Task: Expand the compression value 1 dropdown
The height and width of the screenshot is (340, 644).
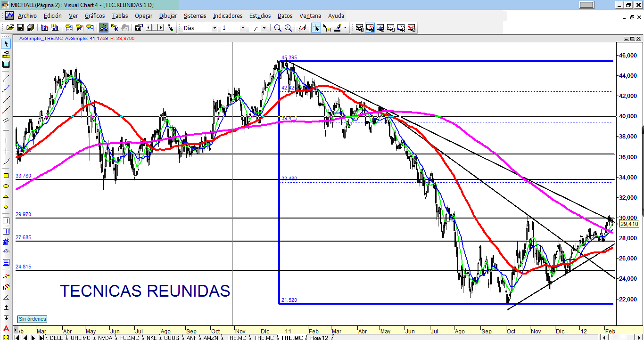Action: (x=243, y=28)
